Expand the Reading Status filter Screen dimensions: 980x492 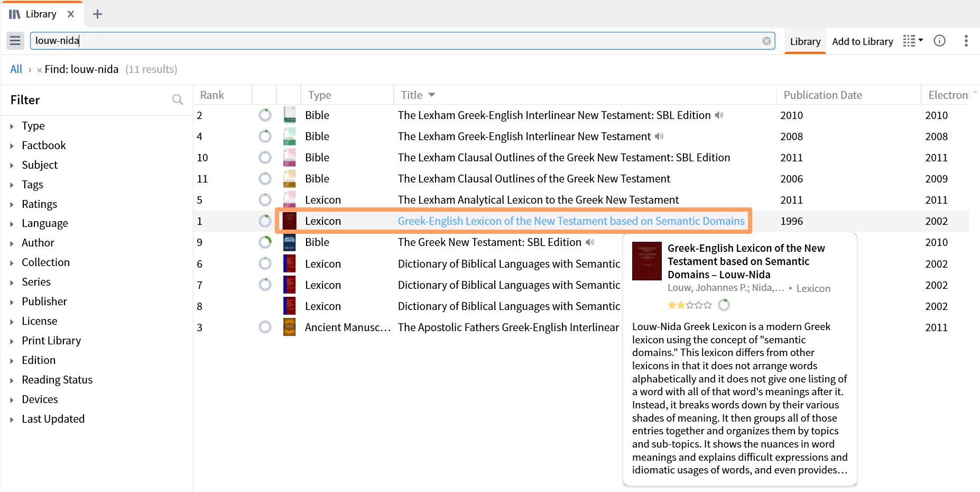coord(57,380)
